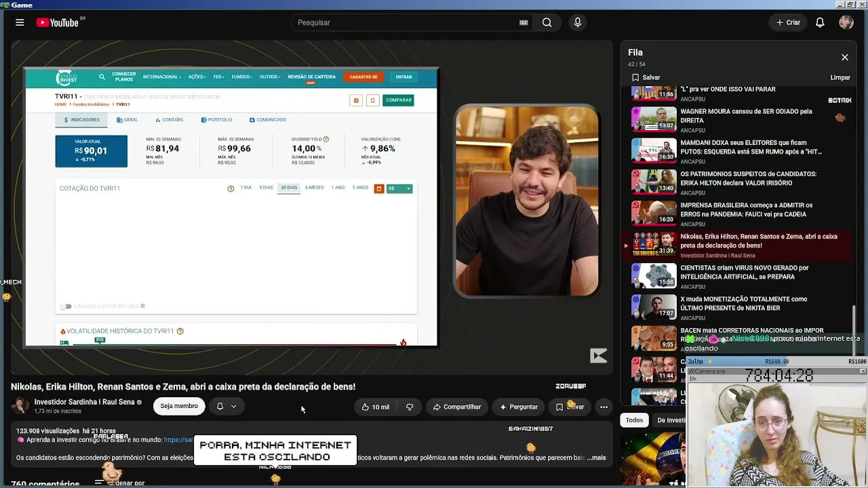
Task: Select the 5 DIAS quote range
Action: point(266,188)
